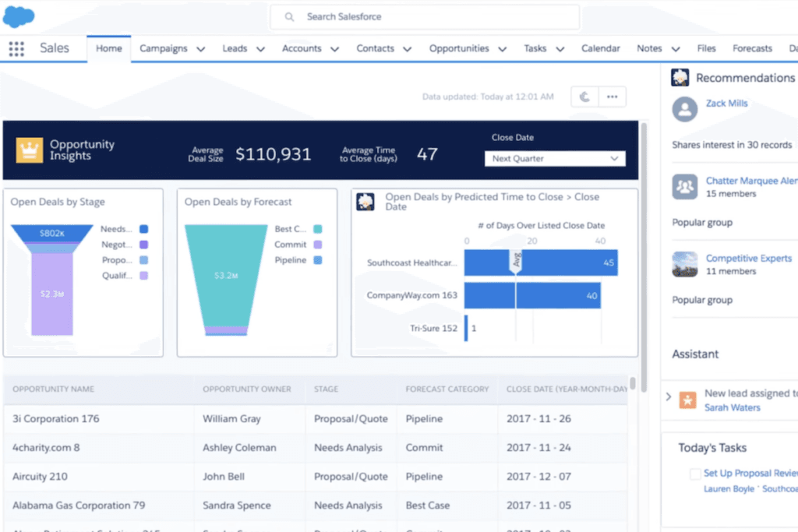Click the Chatter Marquee group icon
This screenshot has width=798, height=532.
click(684, 187)
